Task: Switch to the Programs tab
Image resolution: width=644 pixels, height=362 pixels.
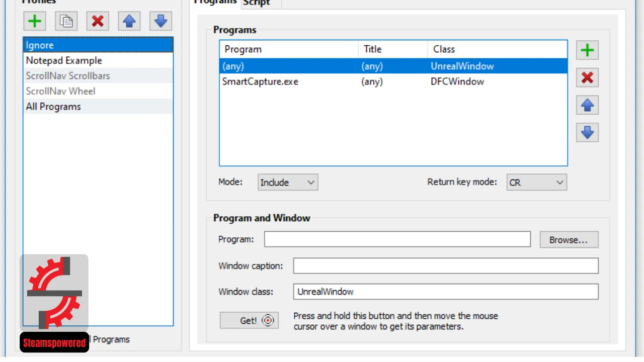Action: pyautogui.click(x=216, y=3)
